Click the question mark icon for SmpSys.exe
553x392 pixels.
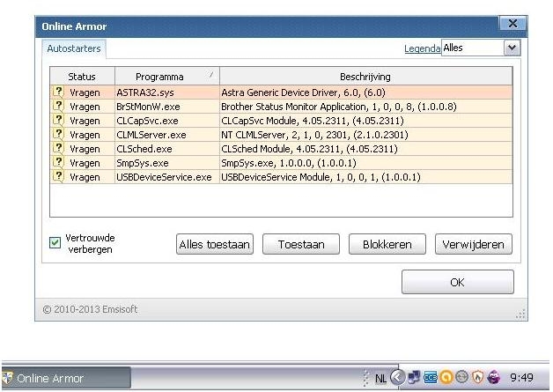[58, 163]
